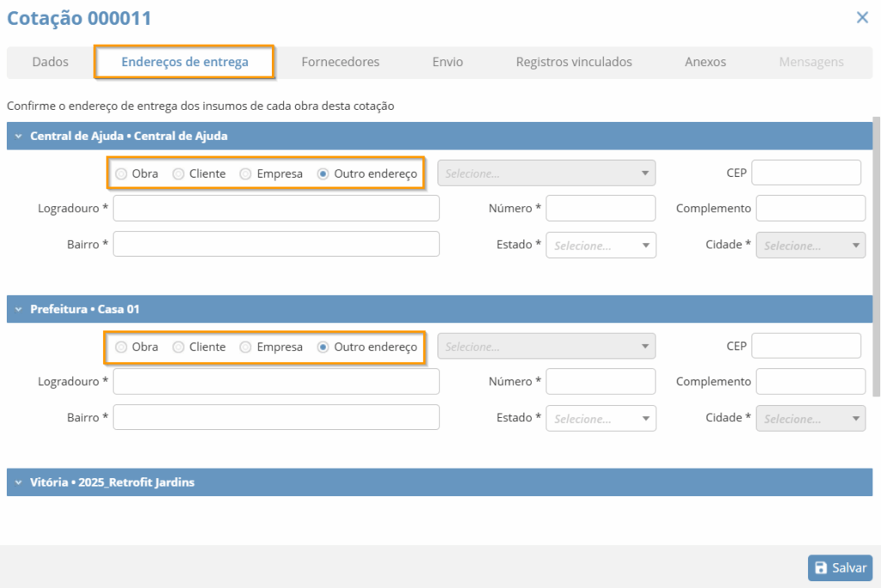Collapse the Central de Ajuda section
881x588 pixels.
(18, 136)
